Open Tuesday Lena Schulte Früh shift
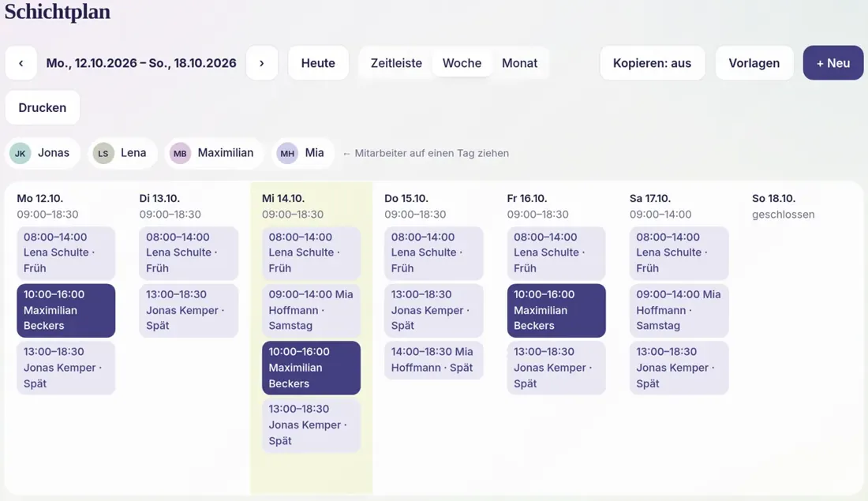This screenshot has height=501, width=868. click(x=189, y=253)
